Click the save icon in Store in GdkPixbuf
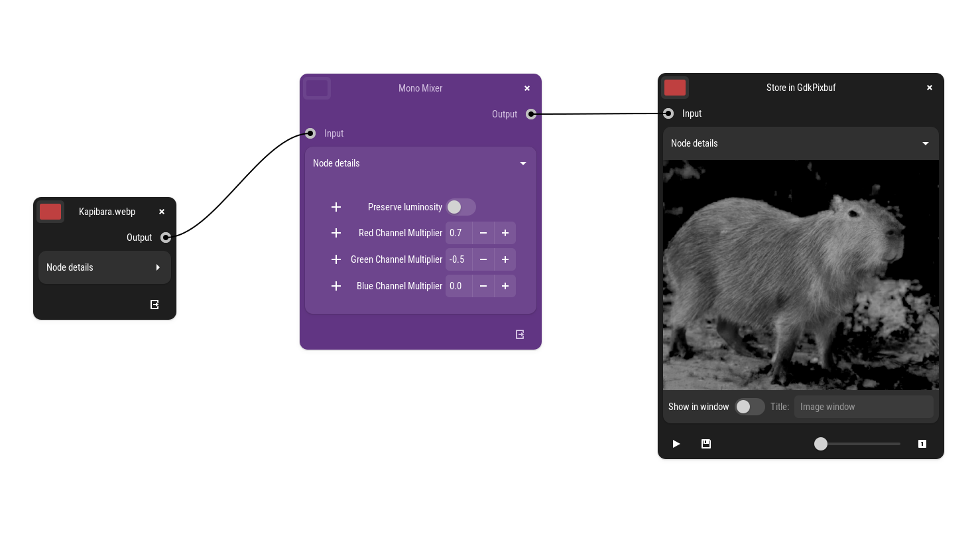Screen dimensions: 980x552 pos(706,444)
